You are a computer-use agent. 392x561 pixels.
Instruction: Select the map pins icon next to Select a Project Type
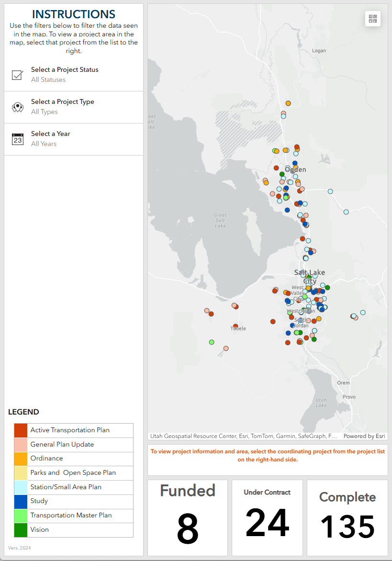(x=17, y=107)
